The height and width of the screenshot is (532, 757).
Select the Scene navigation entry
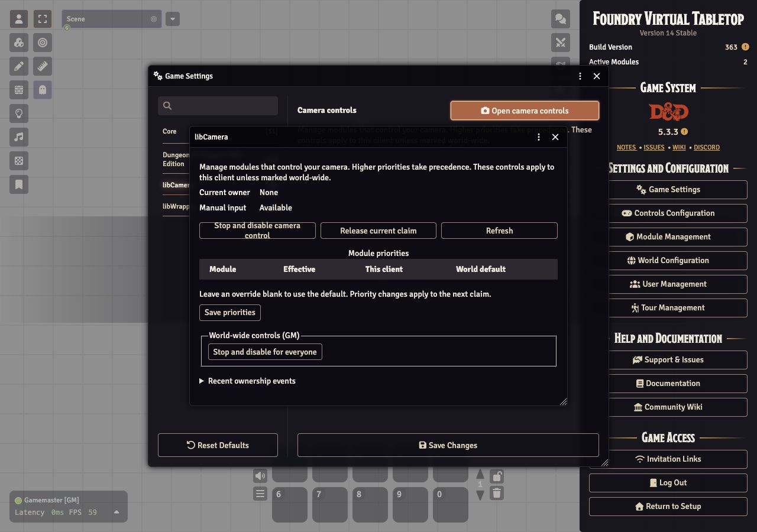112,19
